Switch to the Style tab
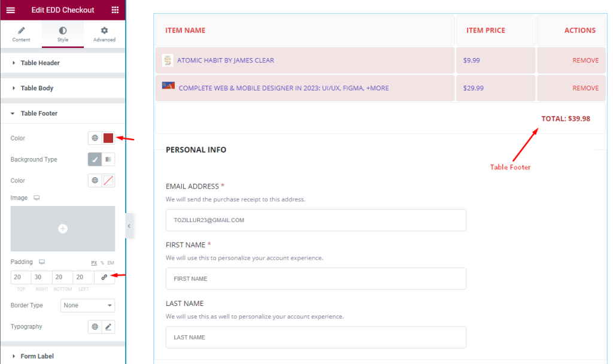This screenshot has width=613, height=364. [x=62, y=34]
